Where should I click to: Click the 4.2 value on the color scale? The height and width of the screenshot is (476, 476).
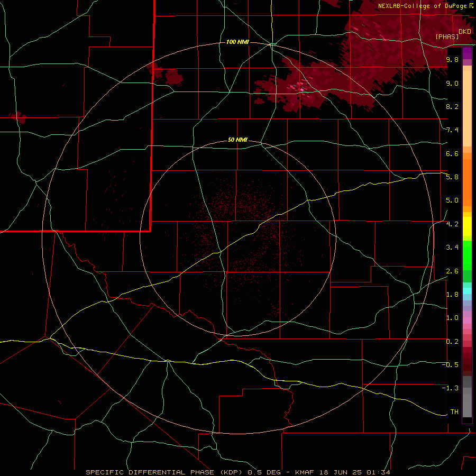[x=452, y=224]
